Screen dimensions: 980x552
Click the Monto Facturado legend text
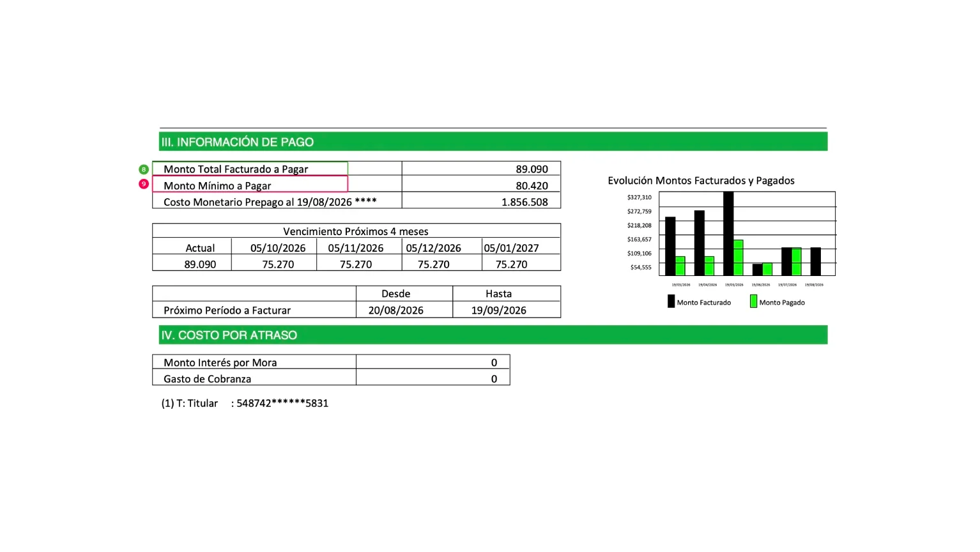click(x=704, y=303)
